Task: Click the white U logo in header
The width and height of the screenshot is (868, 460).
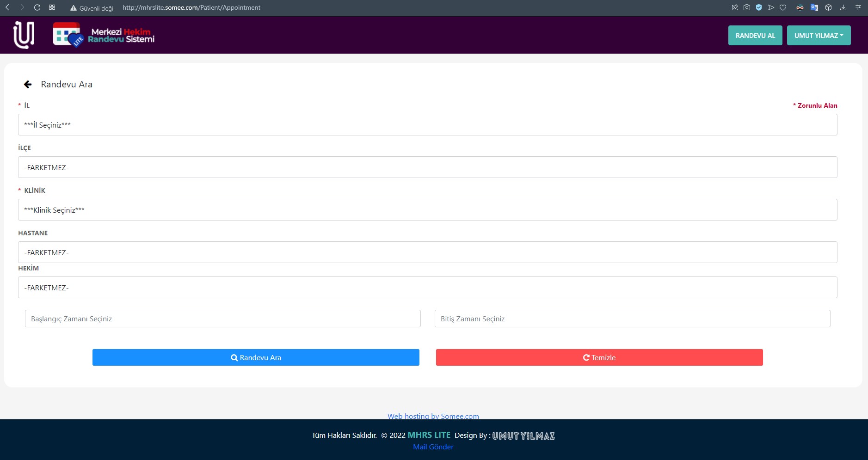Action: 24,35
